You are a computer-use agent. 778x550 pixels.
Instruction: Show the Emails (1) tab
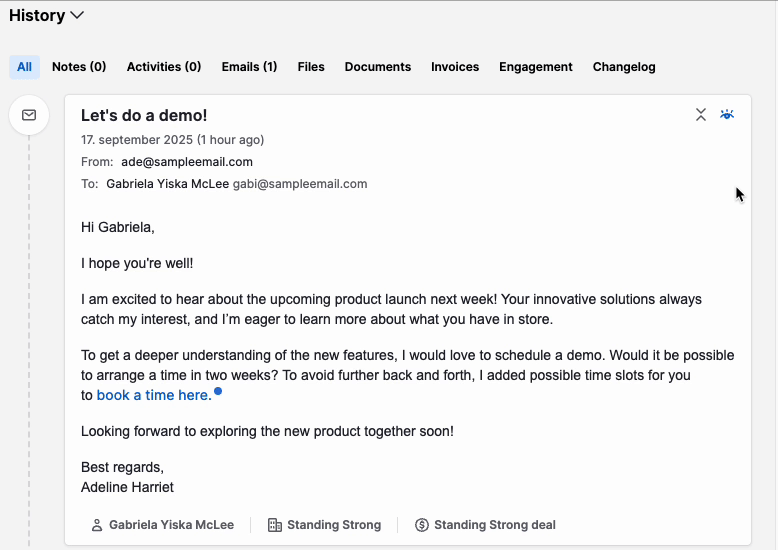point(249,67)
